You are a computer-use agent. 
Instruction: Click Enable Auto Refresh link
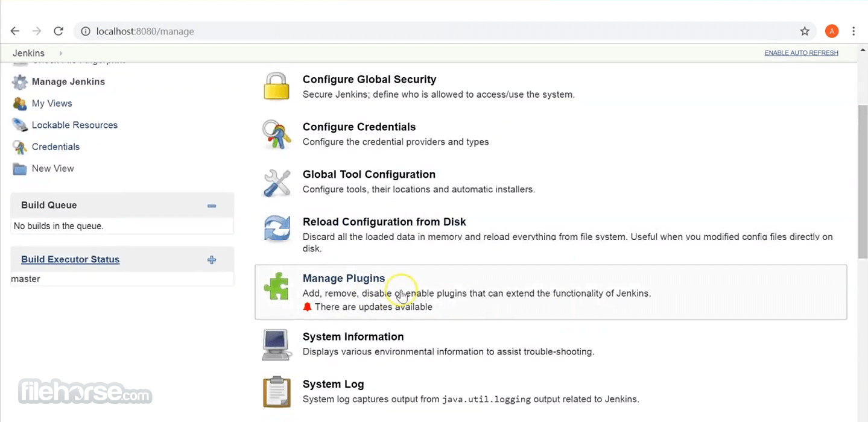click(801, 53)
